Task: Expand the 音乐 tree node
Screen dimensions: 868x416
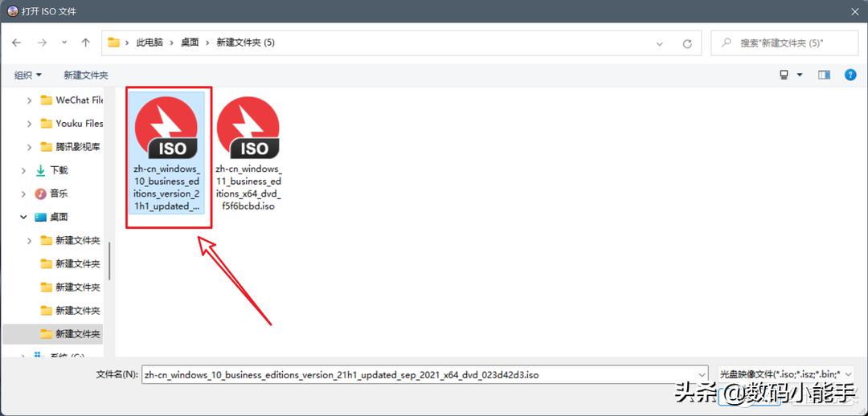Action: pos(23,194)
